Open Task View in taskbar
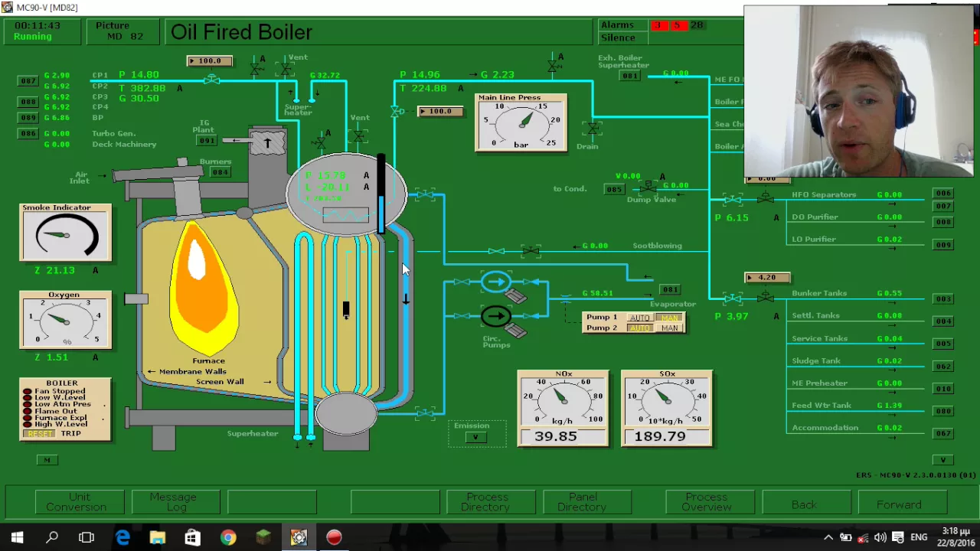The height and width of the screenshot is (551, 980). (87, 537)
